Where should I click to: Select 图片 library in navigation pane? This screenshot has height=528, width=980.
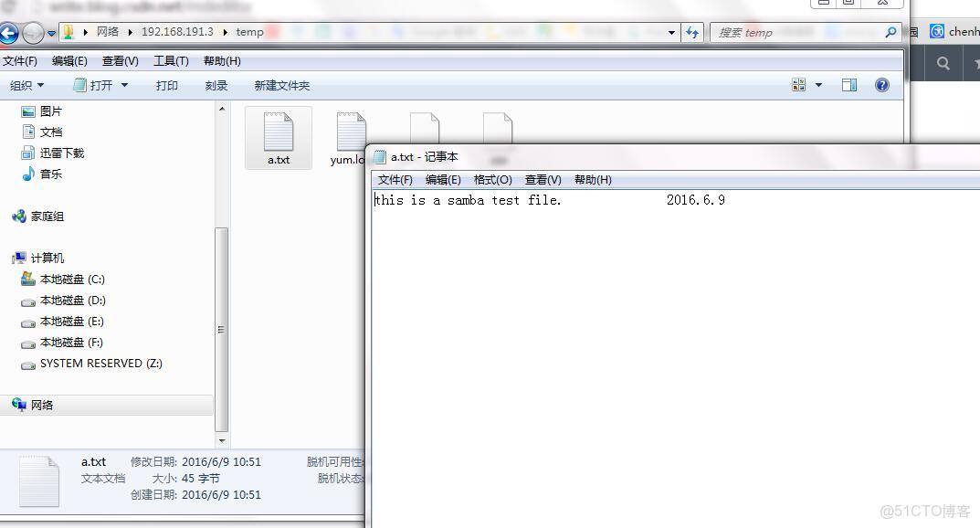coord(43,111)
